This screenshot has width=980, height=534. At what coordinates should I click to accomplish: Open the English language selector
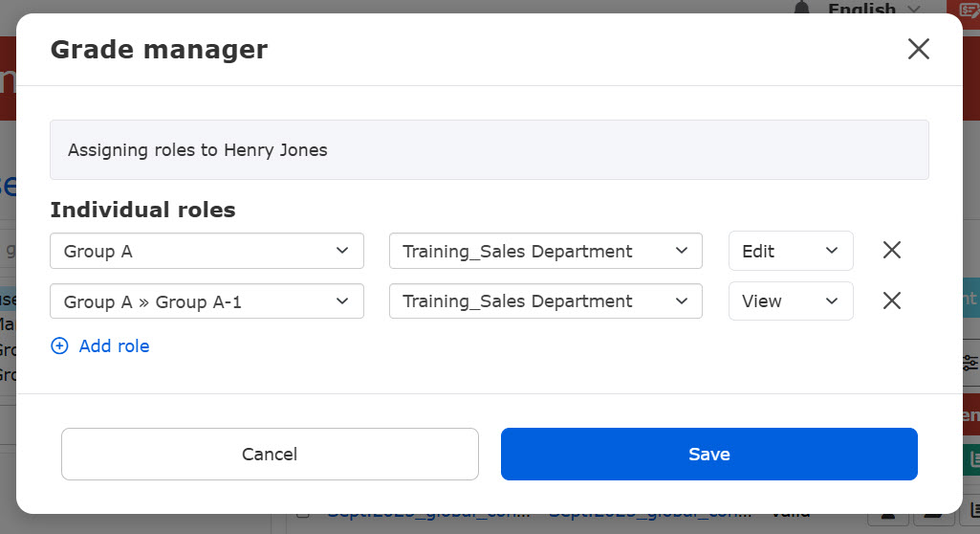873,9
